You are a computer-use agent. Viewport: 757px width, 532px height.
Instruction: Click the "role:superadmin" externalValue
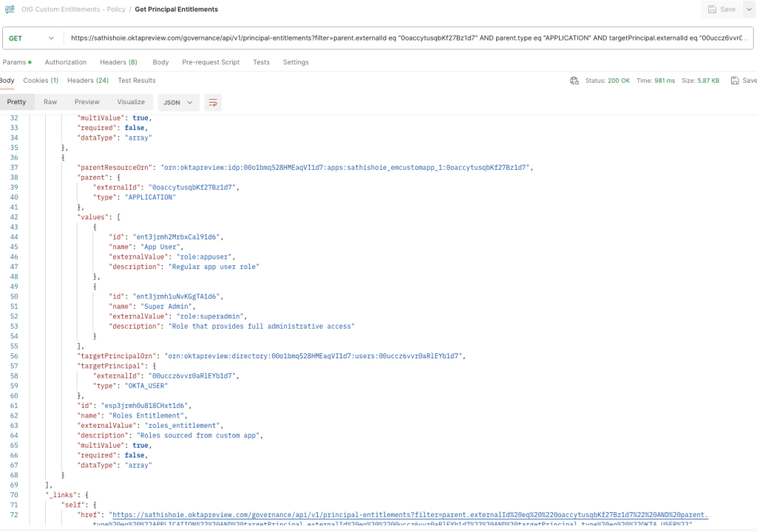(x=209, y=317)
